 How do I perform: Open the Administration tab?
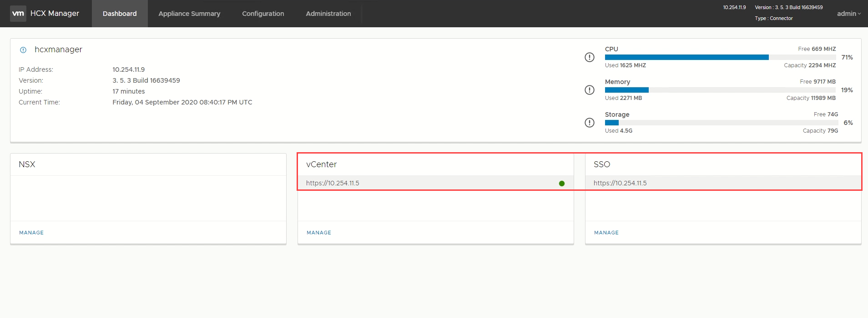click(x=328, y=14)
